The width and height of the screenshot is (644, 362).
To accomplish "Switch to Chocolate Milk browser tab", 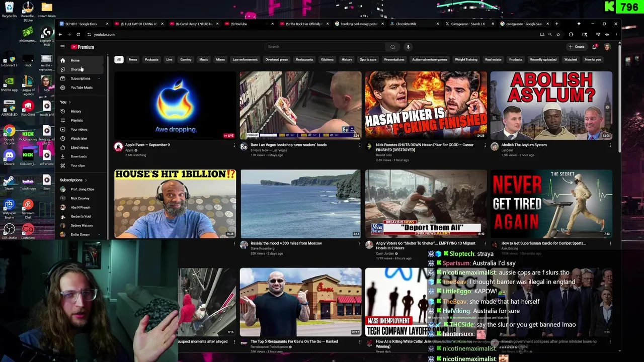I will 415,24.
